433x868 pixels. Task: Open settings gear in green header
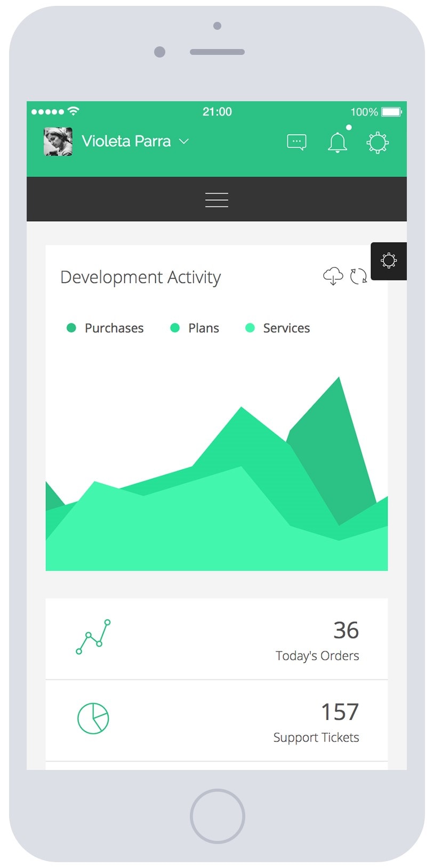tap(378, 142)
